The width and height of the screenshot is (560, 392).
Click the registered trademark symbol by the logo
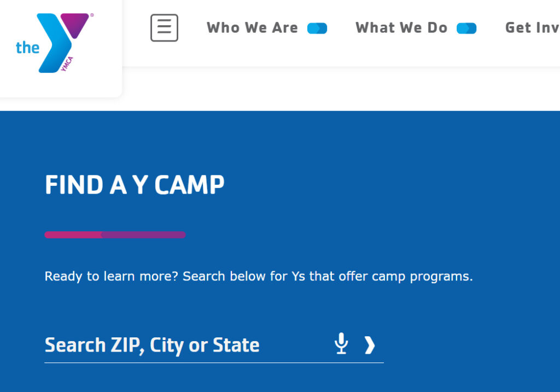pyautogui.click(x=91, y=16)
